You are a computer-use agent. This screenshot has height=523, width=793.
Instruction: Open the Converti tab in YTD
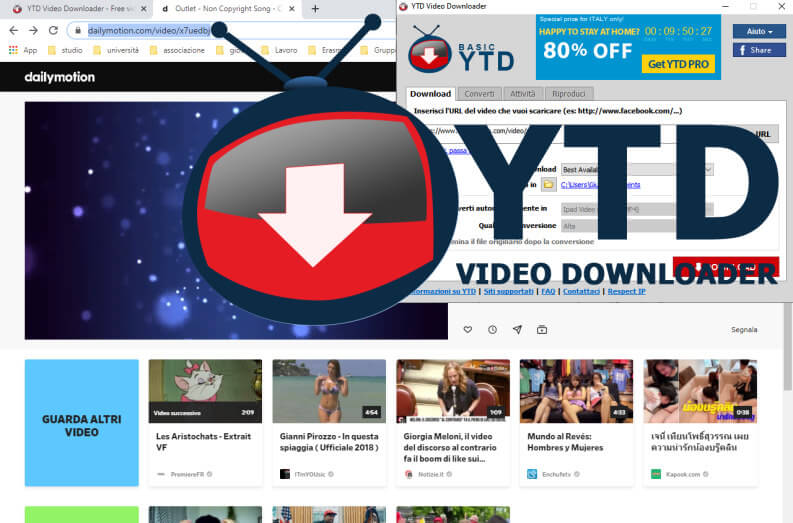479,94
